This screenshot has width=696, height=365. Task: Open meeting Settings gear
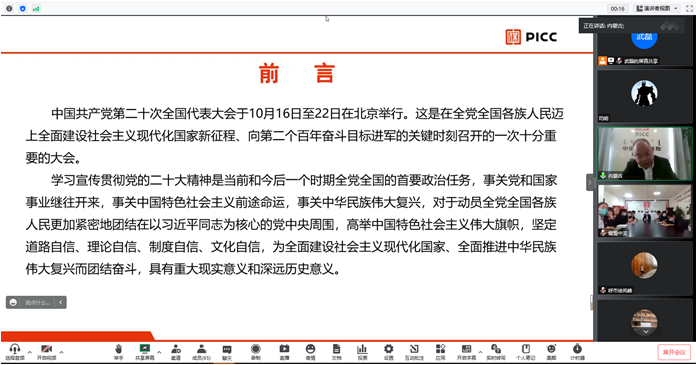(388, 352)
